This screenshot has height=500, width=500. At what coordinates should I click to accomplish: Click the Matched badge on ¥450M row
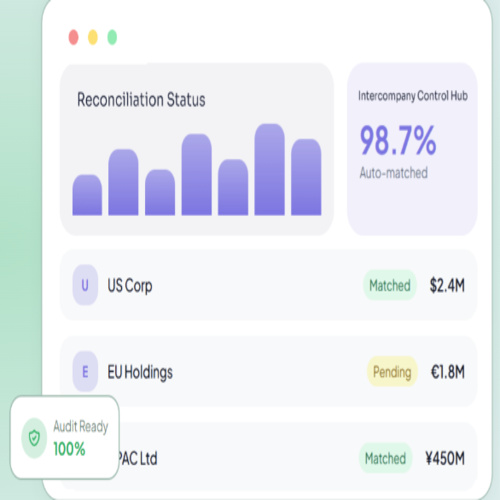pyautogui.click(x=386, y=458)
